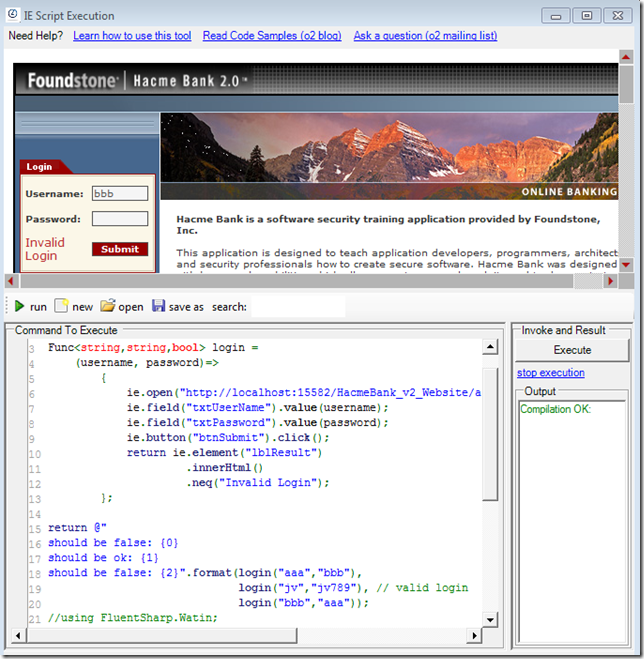
Task: Click the new file icon
Action: tap(61, 306)
